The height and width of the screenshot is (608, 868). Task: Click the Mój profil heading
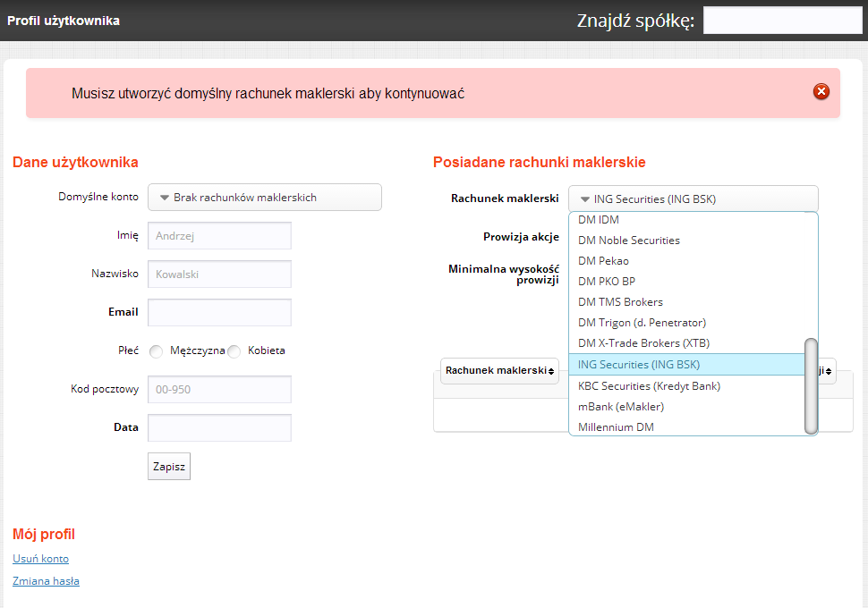click(x=44, y=534)
